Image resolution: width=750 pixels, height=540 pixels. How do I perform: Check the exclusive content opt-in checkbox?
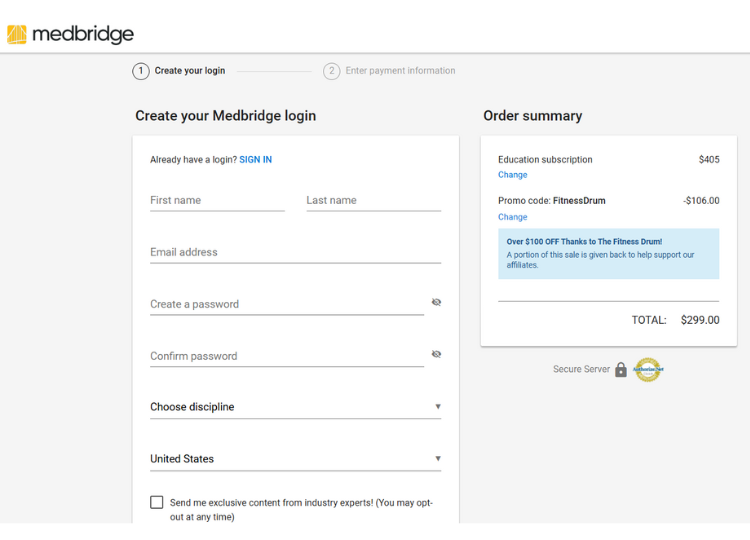[x=157, y=502]
